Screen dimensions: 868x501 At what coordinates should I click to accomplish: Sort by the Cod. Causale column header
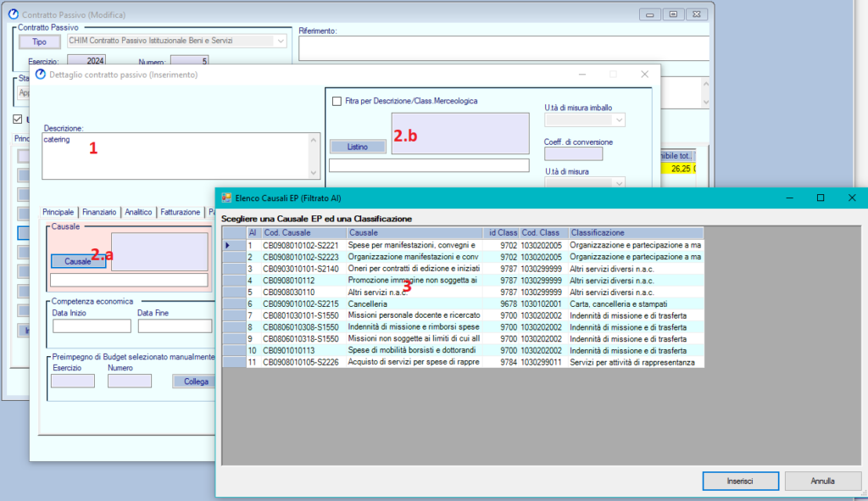pos(303,233)
